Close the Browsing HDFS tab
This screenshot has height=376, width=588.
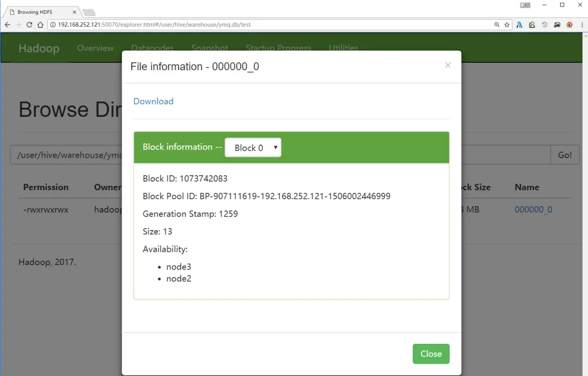pos(74,12)
